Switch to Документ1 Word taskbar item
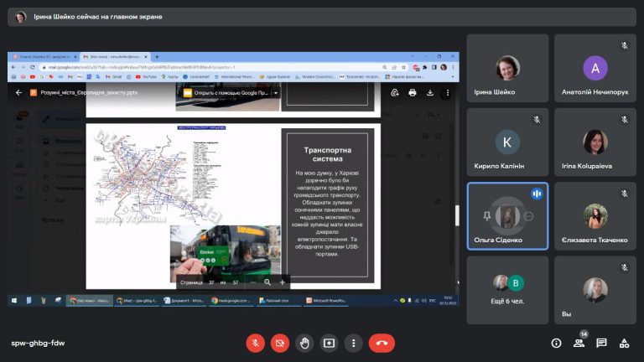644x362 pixels. pos(184,301)
